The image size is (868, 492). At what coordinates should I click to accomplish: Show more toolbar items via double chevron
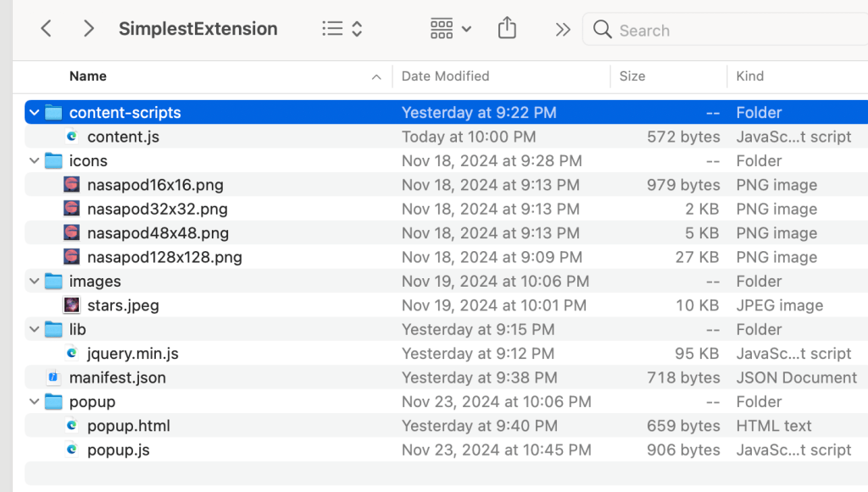(x=563, y=30)
